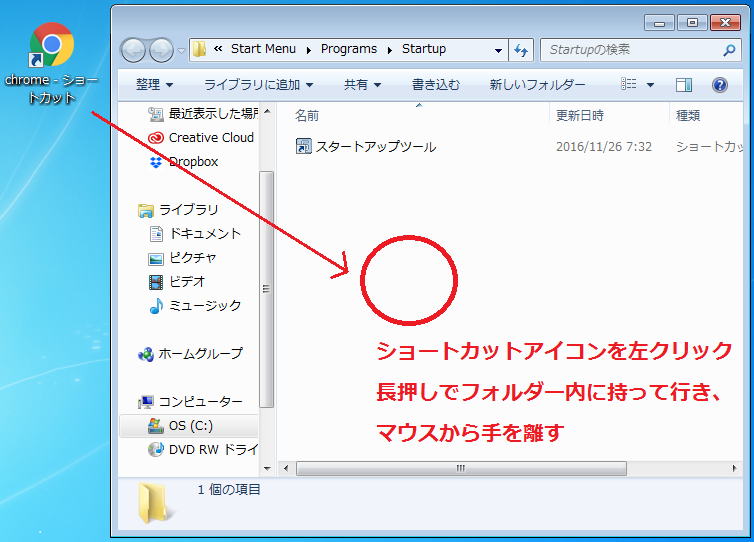Viewport: 754px width, 542px height.
Task: Click the blue help icon
Action: pyautogui.click(x=719, y=85)
